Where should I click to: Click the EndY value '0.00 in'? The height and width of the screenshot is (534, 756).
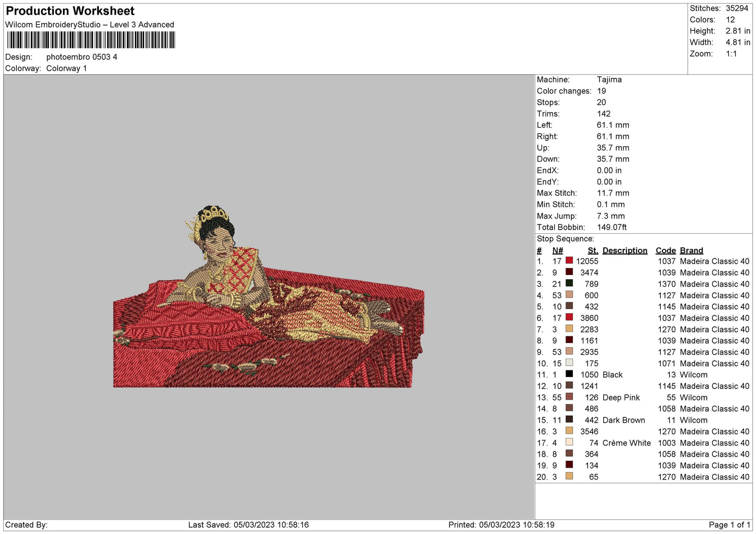click(x=610, y=182)
